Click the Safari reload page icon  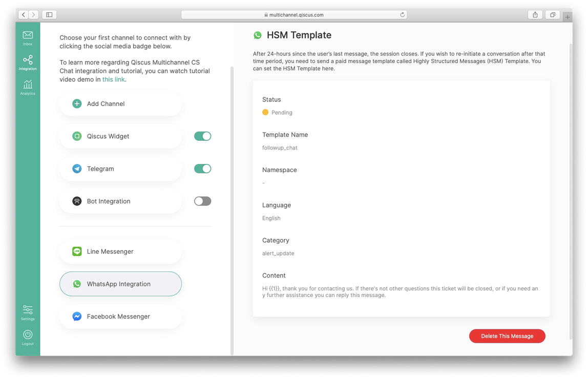[403, 15]
